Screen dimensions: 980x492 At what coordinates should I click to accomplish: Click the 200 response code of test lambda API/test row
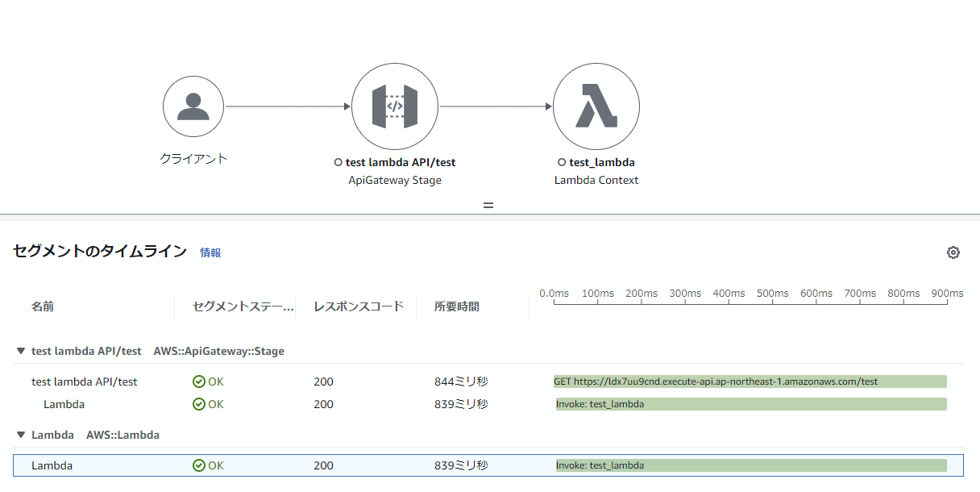coord(323,382)
